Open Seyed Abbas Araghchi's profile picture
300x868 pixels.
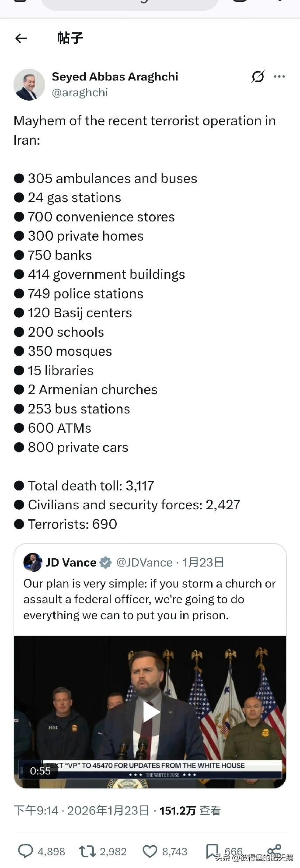29,84
